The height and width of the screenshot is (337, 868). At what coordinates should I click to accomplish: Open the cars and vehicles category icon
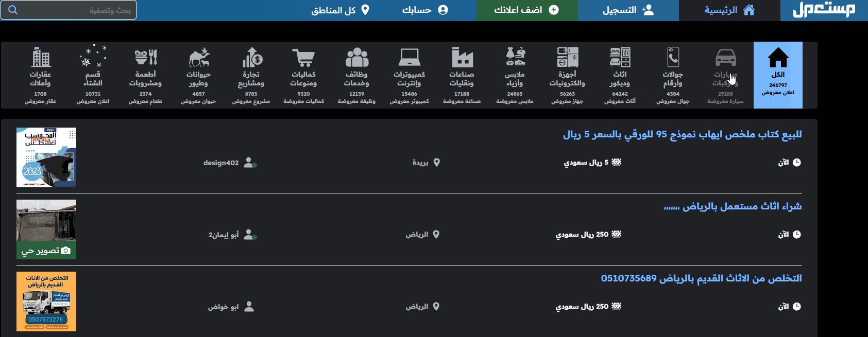coord(725,57)
